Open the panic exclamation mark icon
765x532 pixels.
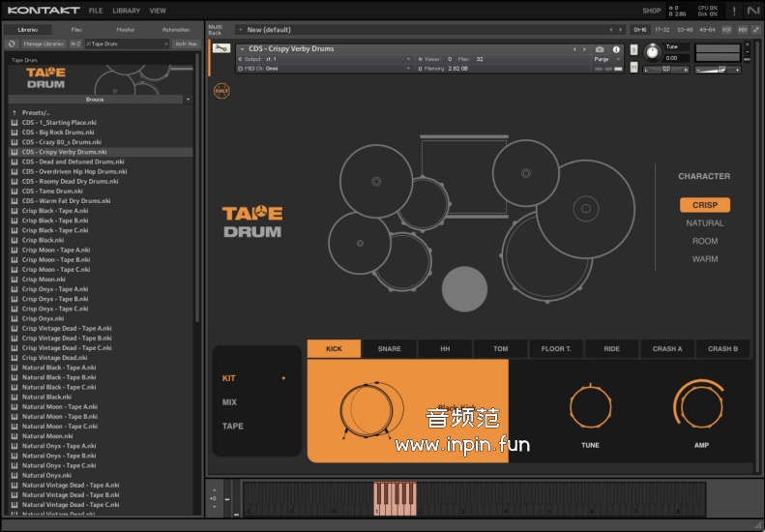click(733, 11)
